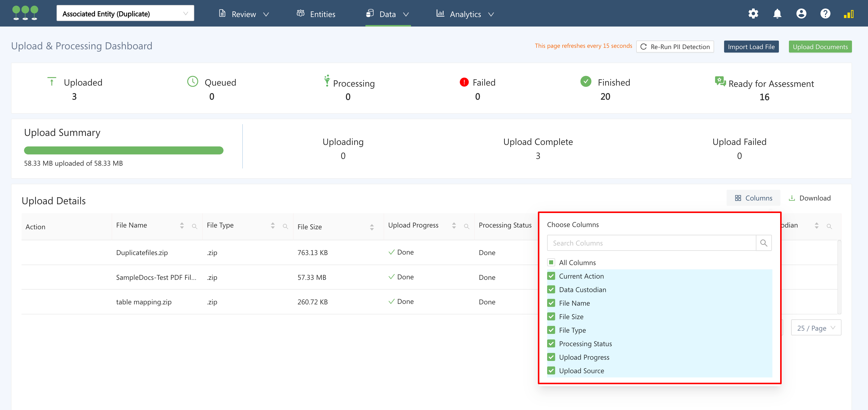Click the yellow bar chart icon
Viewport: 868px width, 410px height.
(848, 14)
